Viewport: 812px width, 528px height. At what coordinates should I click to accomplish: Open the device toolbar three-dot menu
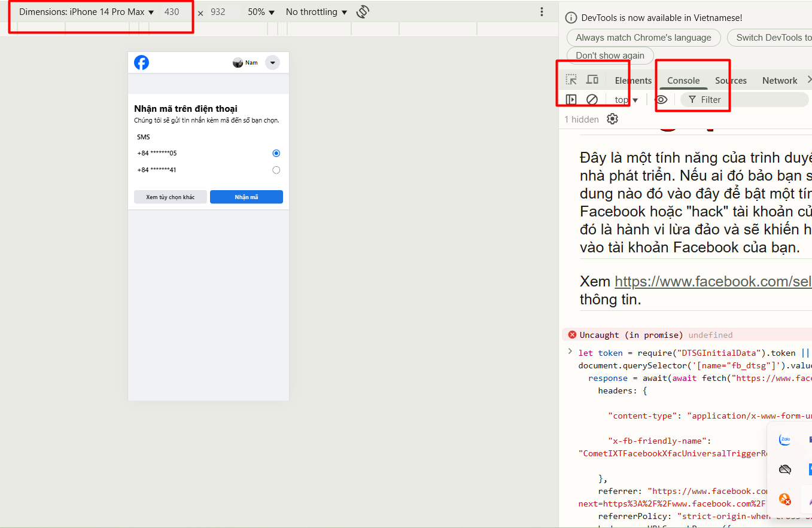click(x=542, y=12)
